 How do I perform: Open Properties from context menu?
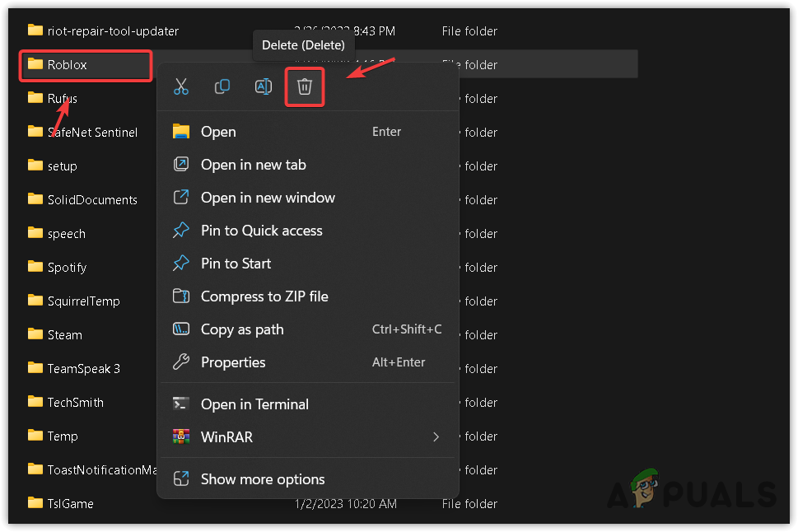pos(233,362)
